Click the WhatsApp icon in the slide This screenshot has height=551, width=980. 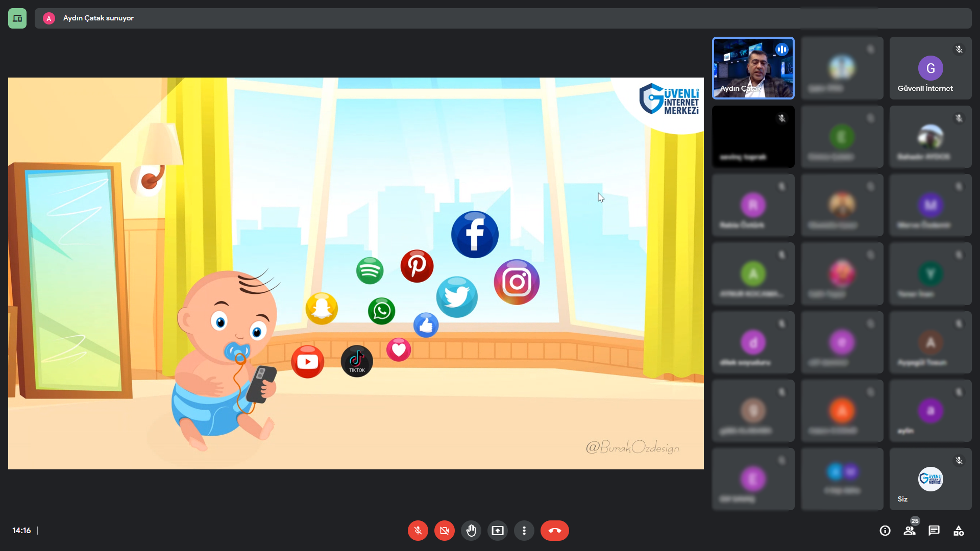[x=381, y=311]
